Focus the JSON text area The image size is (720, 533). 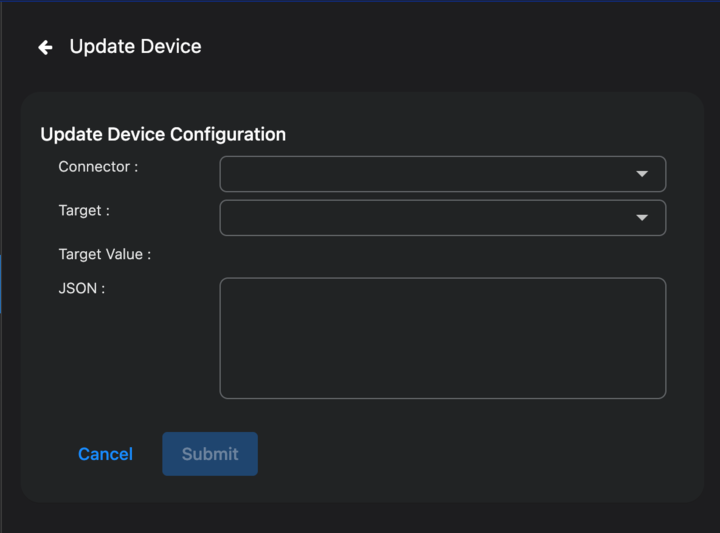click(442, 338)
